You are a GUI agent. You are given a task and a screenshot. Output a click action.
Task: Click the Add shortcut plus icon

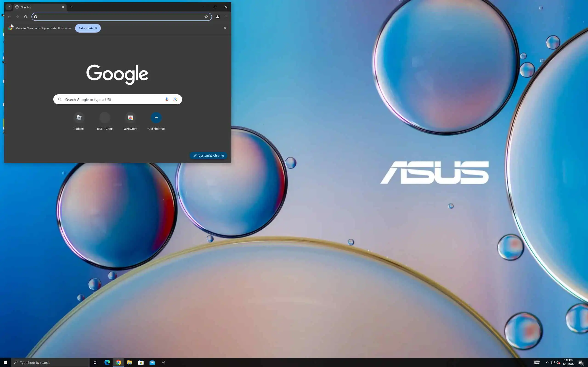click(156, 118)
